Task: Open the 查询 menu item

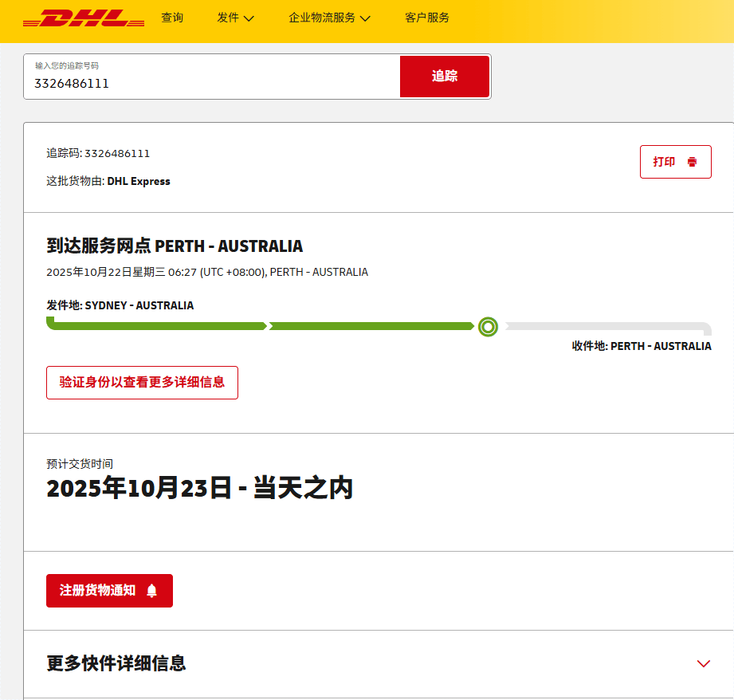Action: coord(172,18)
